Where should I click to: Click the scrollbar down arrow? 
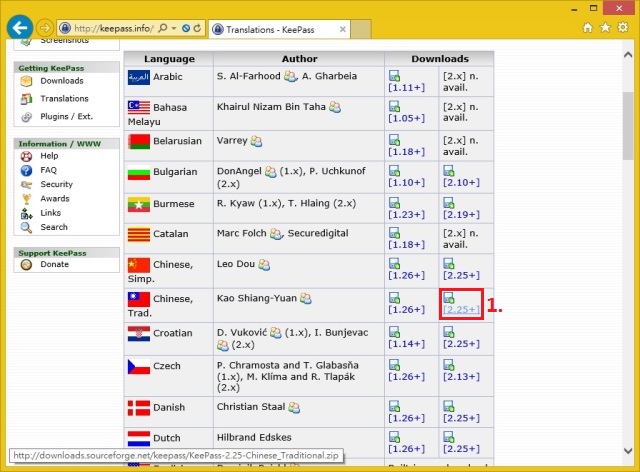[x=628, y=451]
